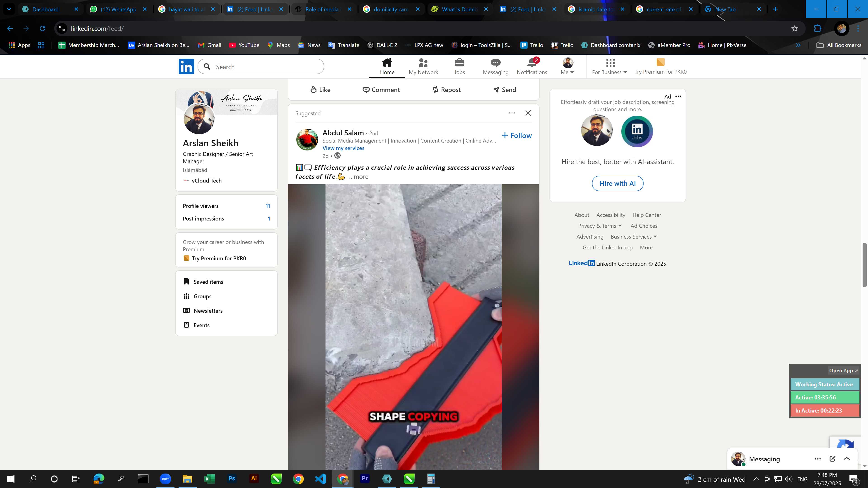Open View my services link
This screenshot has height=488, width=868.
[x=343, y=148]
